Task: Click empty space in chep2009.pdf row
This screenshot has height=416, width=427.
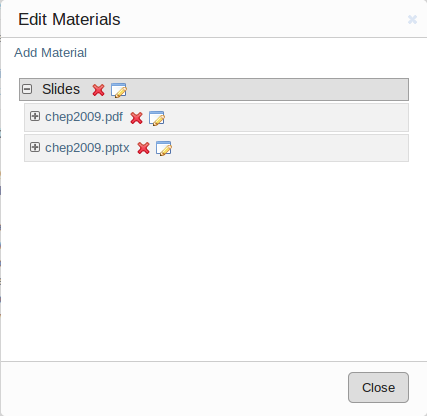Action: point(287,117)
